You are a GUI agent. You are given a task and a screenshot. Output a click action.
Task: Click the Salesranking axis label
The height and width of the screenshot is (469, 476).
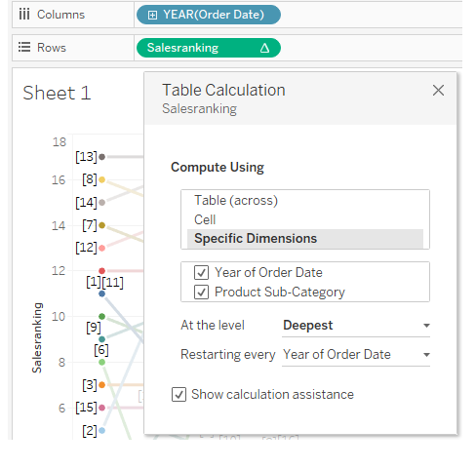click(x=37, y=337)
